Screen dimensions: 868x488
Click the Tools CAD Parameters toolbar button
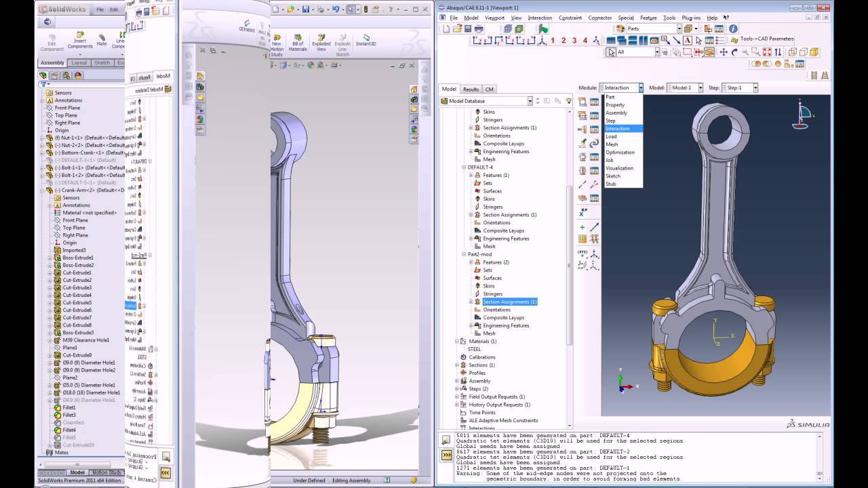click(761, 39)
